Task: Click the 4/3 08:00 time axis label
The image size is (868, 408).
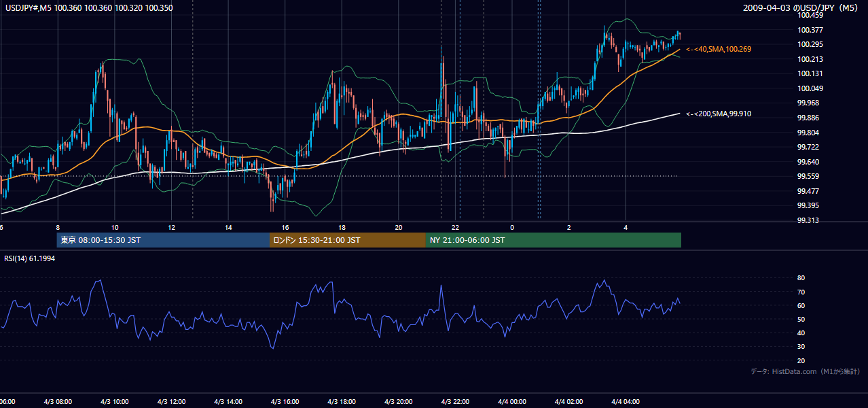Action: click(58, 401)
